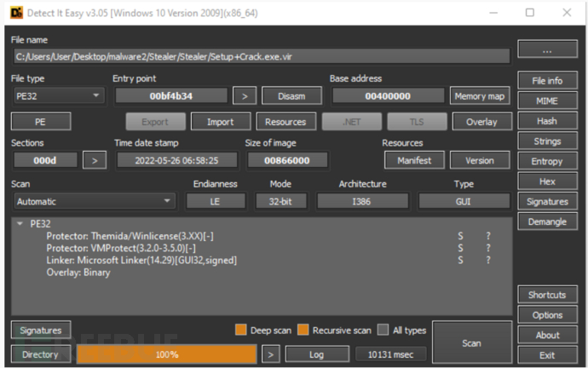Check the All types checkbox
Screen dimensions: 588x368
tap(383, 330)
